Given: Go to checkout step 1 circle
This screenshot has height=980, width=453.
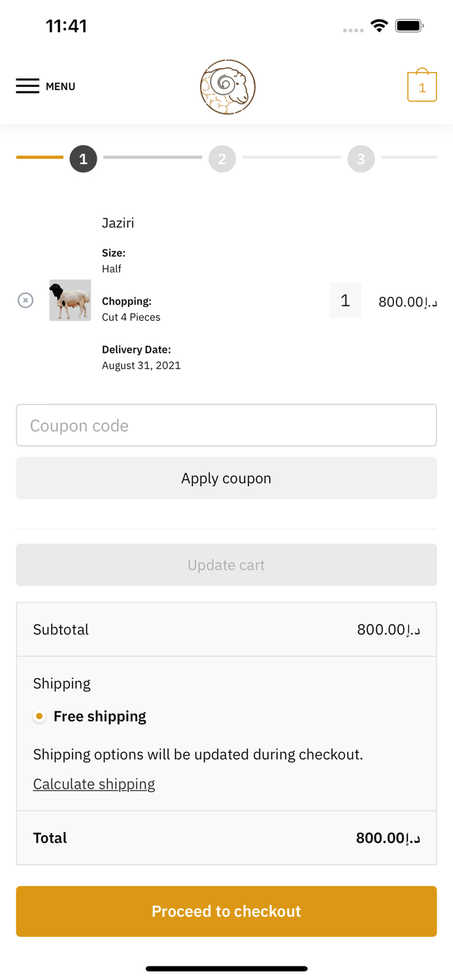Looking at the screenshot, I should click(x=83, y=159).
